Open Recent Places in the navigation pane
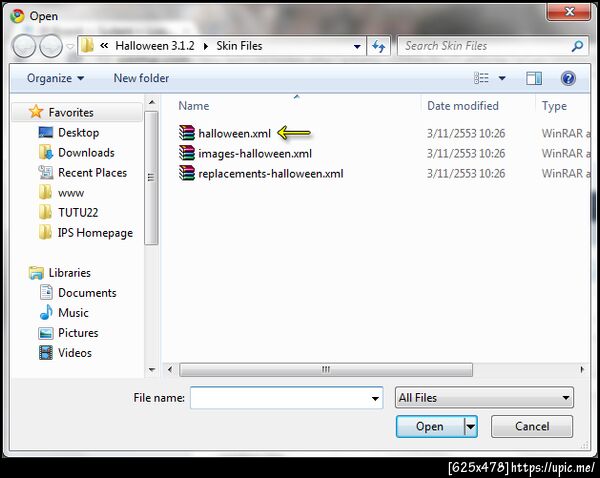Viewport: 600px width, 478px height. pos(92,173)
